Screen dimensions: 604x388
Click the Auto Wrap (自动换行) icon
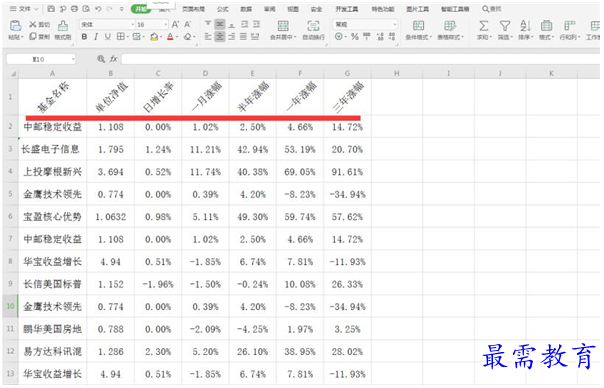click(x=313, y=26)
